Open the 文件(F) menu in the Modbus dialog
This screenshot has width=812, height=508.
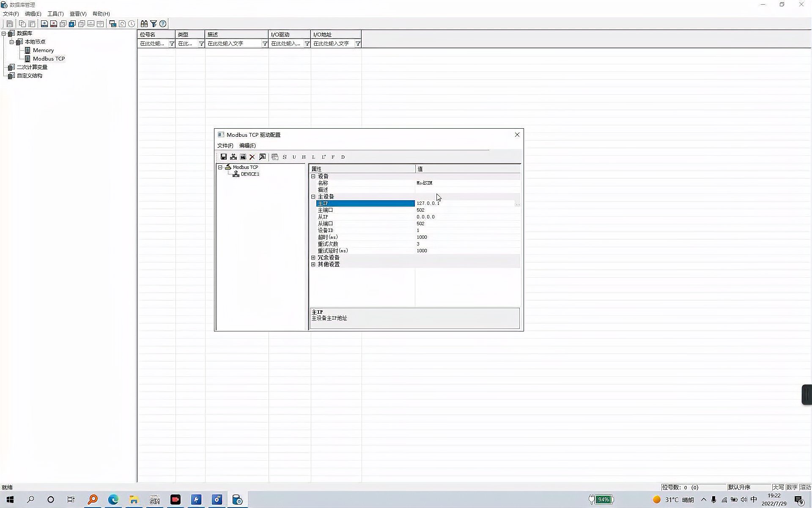225,145
